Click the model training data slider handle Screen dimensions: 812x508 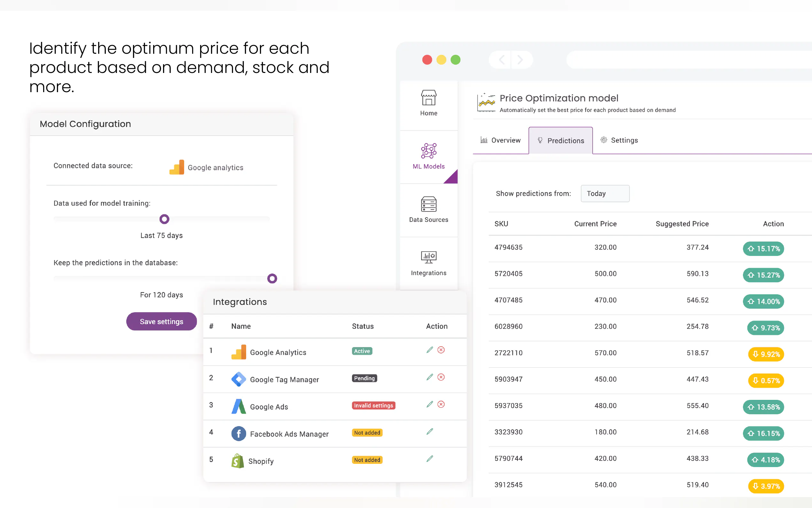coord(164,219)
